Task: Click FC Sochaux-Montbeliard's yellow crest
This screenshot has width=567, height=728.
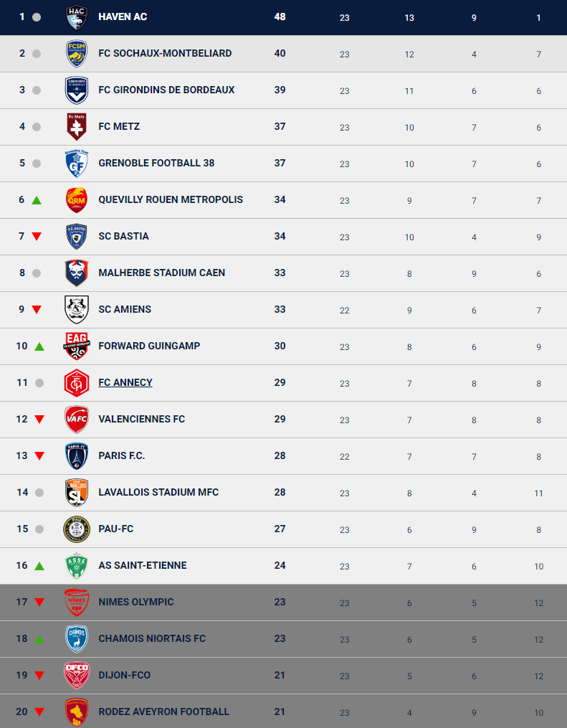Action: [x=77, y=54]
